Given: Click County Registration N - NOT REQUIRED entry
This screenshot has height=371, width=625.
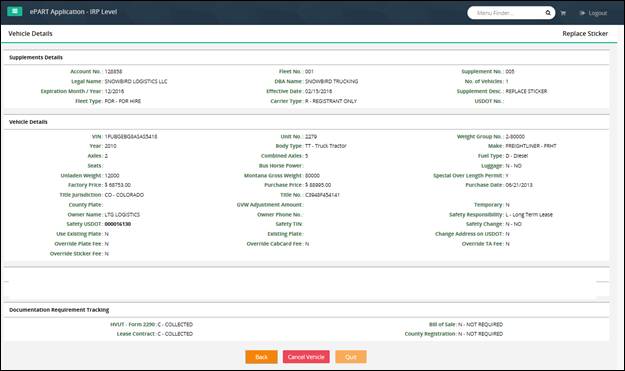Looking at the screenshot, I should click(x=454, y=334).
